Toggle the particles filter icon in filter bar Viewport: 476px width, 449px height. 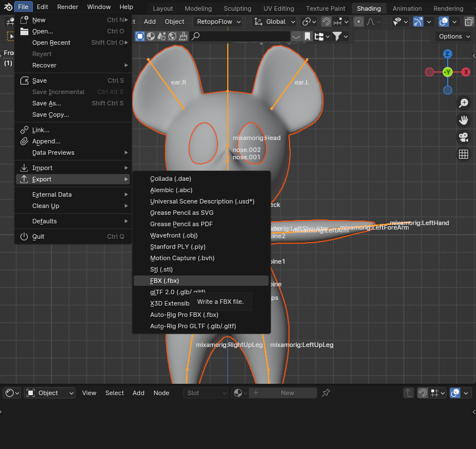tap(161, 36)
